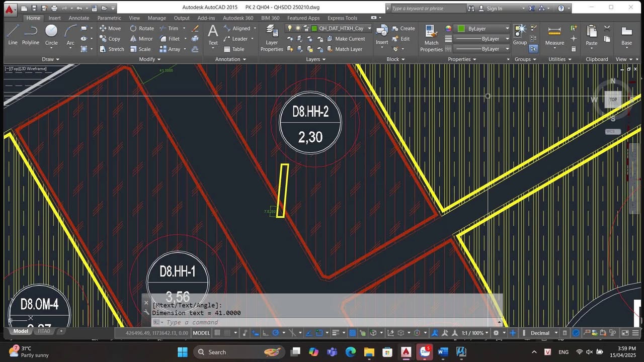Switch to the Annotate ribbon tab
The width and height of the screenshot is (644, 362).
[78, 18]
